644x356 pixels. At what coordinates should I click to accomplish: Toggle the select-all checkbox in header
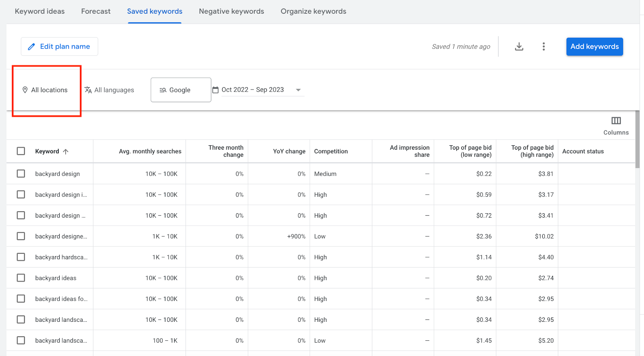(21, 151)
